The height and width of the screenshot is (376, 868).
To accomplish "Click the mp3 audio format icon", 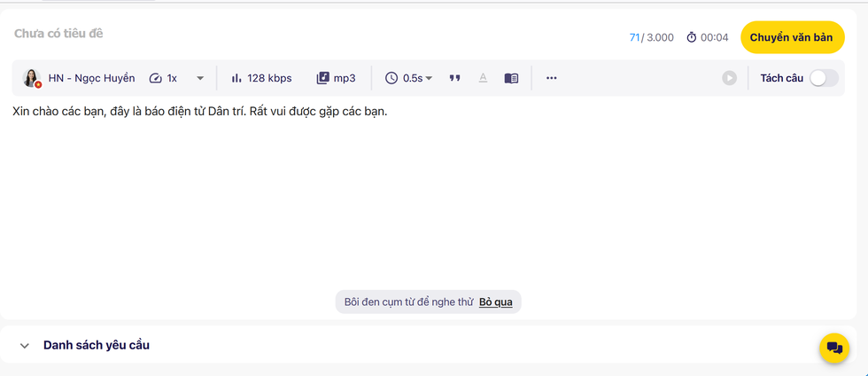I will pyautogui.click(x=323, y=78).
